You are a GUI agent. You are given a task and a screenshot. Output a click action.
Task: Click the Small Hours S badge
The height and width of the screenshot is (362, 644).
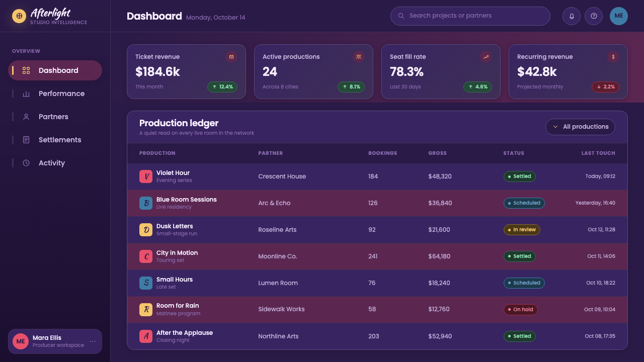(x=146, y=283)
